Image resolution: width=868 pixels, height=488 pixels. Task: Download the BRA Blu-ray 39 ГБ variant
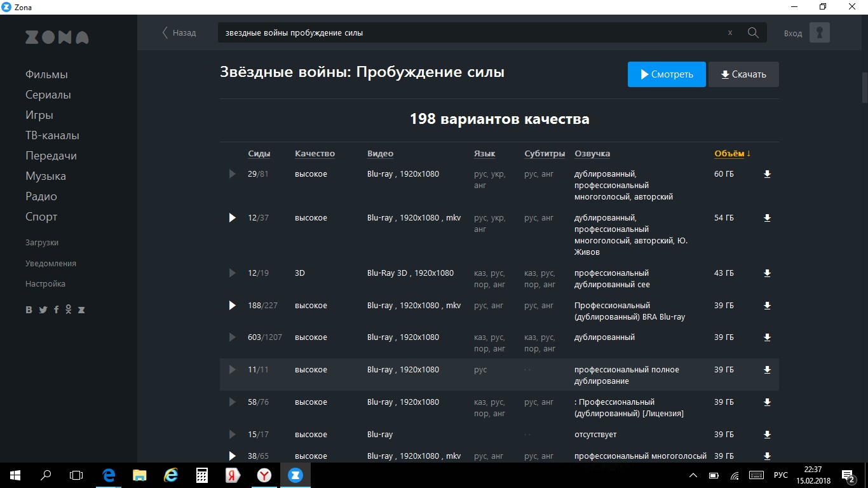[767, 306]
